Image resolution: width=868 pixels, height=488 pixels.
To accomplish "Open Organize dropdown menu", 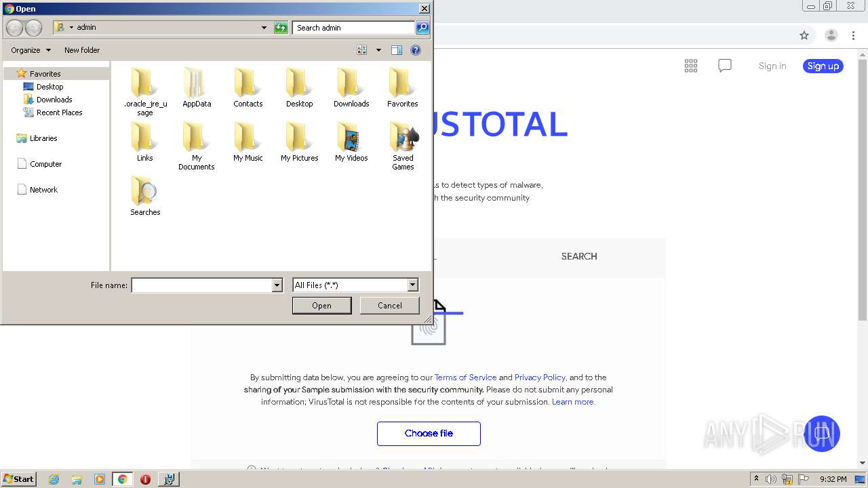I will click(x=31, y=50).
